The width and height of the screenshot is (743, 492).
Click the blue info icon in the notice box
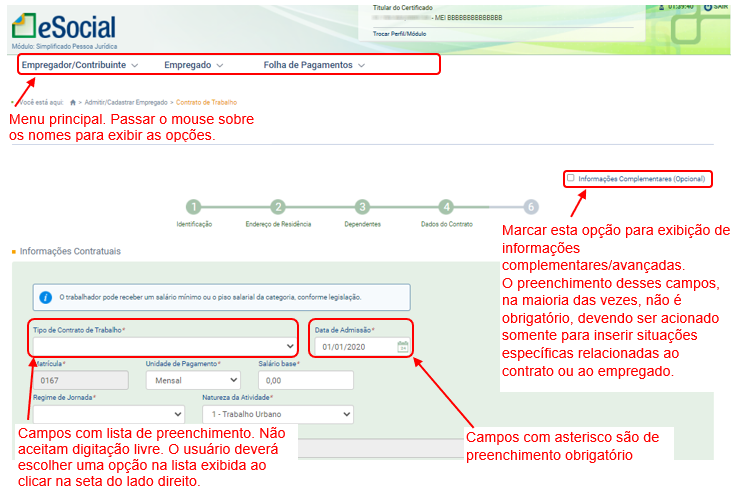(45, 297)
